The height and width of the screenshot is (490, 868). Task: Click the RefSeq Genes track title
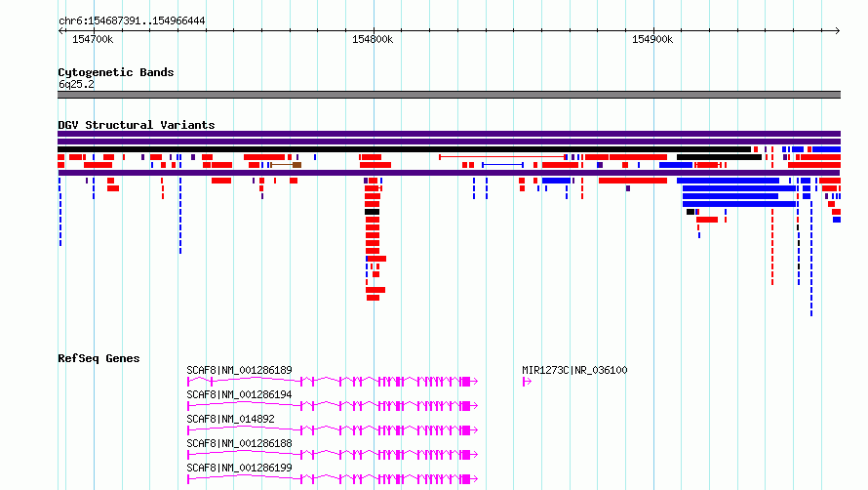click(99, 358)
